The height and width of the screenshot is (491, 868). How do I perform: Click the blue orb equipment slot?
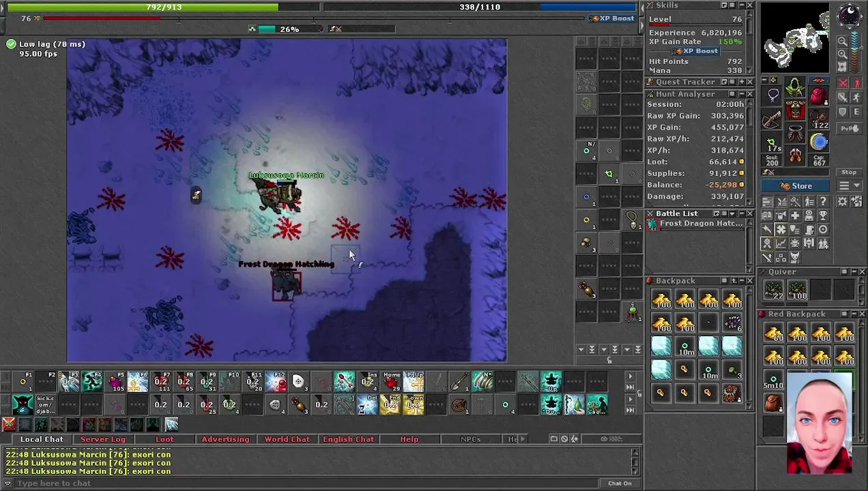pos(819,142)
